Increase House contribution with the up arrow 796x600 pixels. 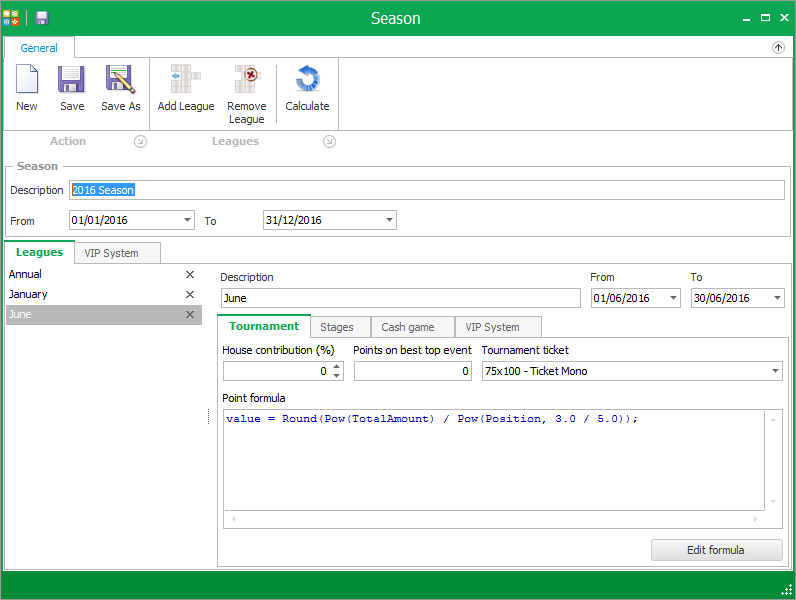337,366
